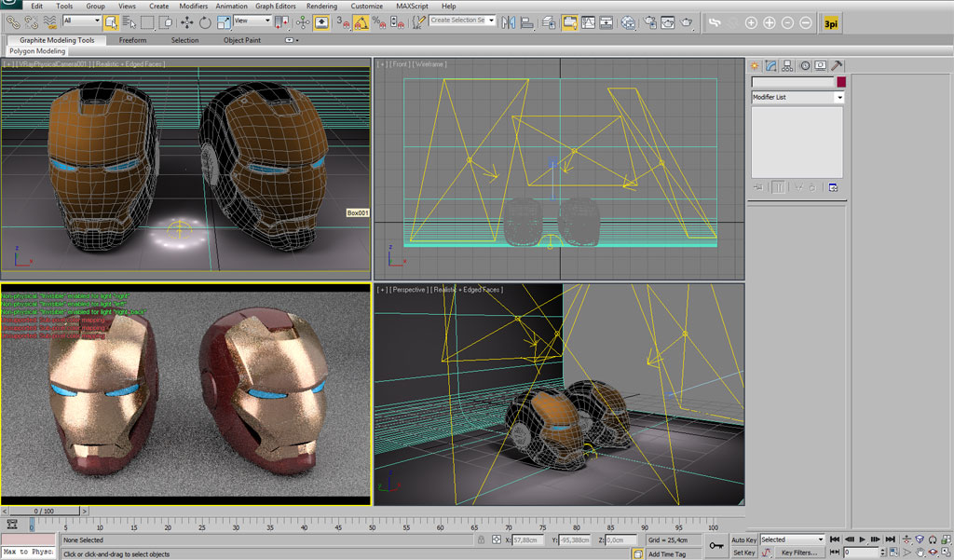The width and height of the screenshot is (954, 560).
Task: Open Select by Name dialog
Action: click(129, 22)
